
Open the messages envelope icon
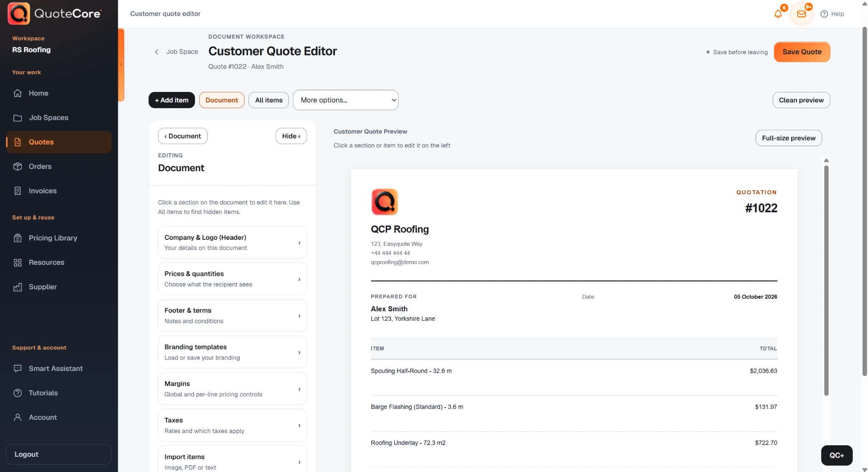(x=801, y=14)
